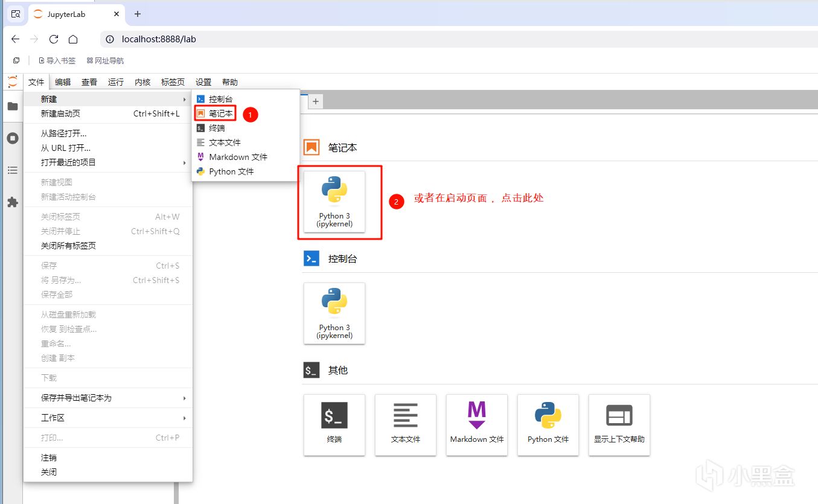This screenshot has height=504, width=818.
Task: Select 注销 in the file menu
Action: coord(108,458)
